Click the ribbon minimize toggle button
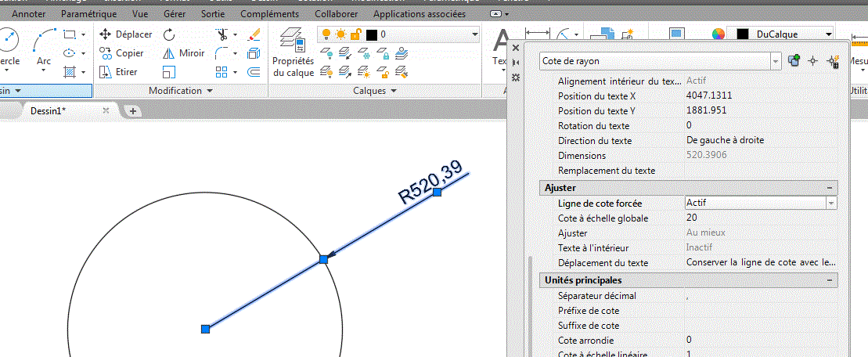Viewport: 868px width, 357px height. [497, 14]
